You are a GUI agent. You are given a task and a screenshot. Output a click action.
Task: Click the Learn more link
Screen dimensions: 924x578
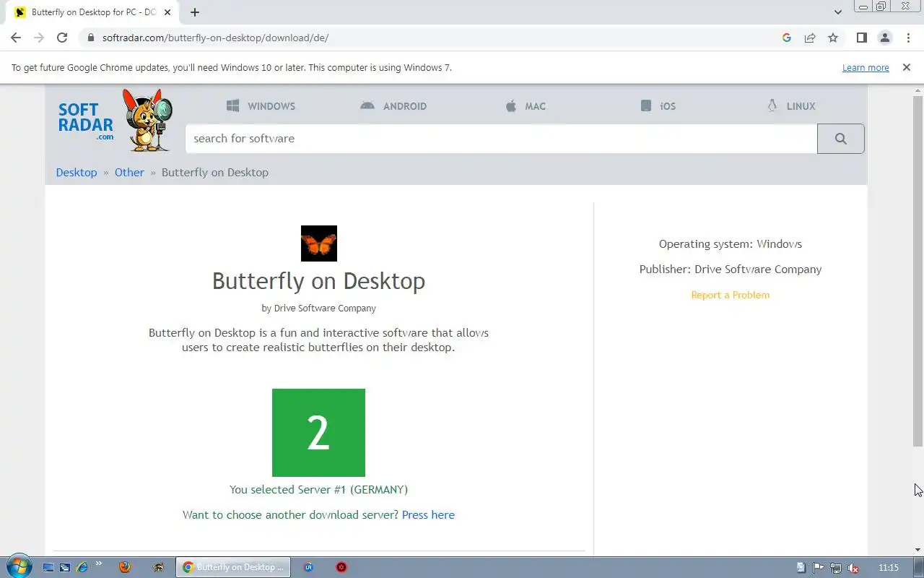coord(866,68)
